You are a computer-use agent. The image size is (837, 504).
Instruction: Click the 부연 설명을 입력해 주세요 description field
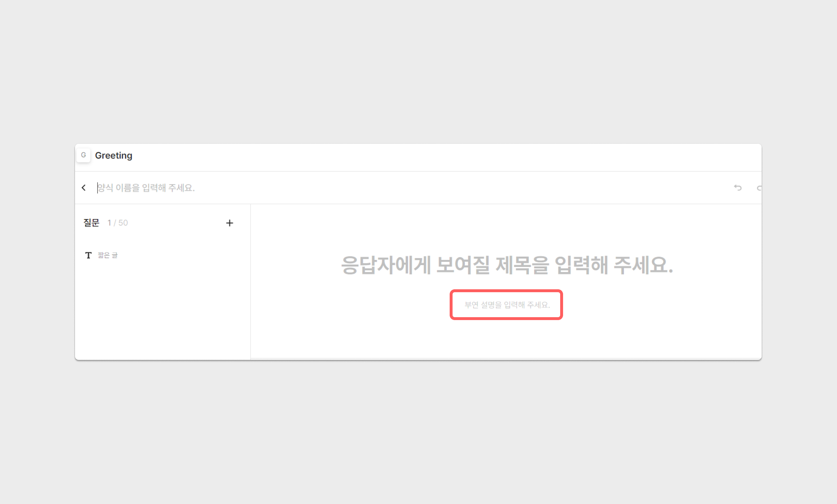(x=507, y=305)
